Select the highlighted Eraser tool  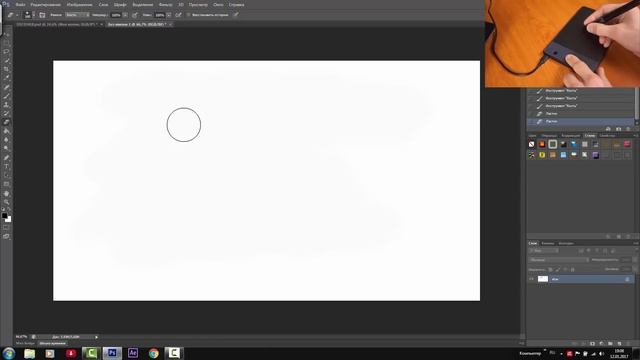pos(7,122)
